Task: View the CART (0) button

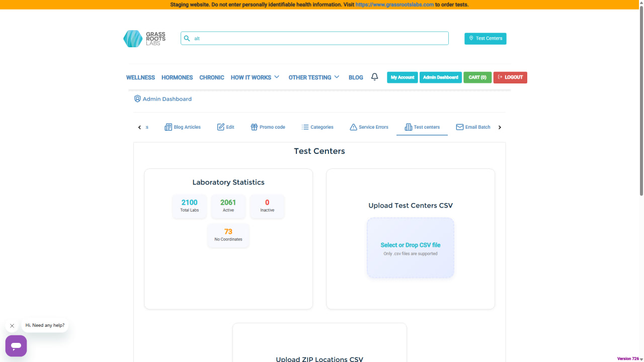Action: (477, 77)
